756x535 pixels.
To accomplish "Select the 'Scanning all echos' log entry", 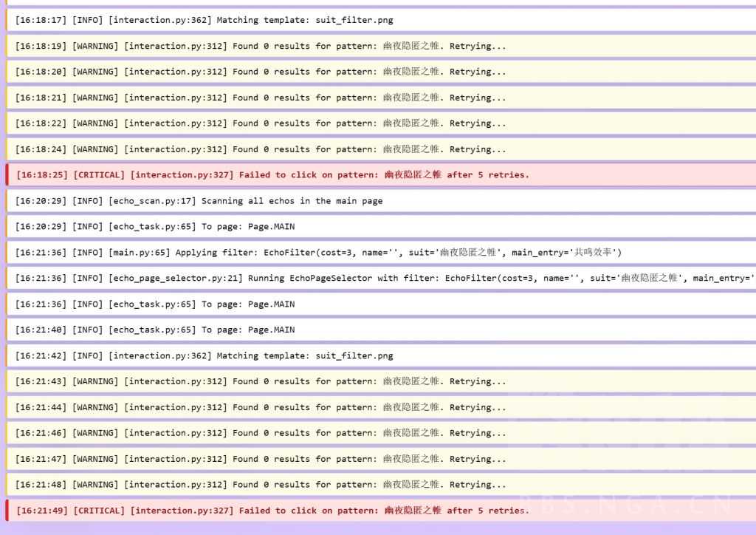I will (x=199, y=201).
